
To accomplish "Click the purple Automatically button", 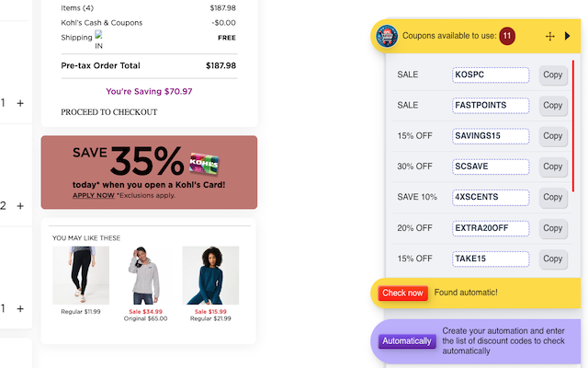I will pos(407,341).
